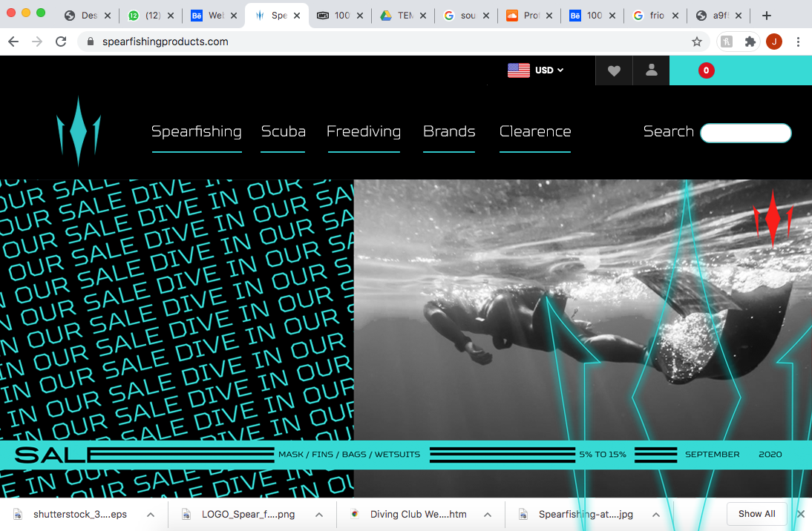The height and width of the screenshot is (531, 812).
Task: Open the cart with red zero badge
Action: 706,70
